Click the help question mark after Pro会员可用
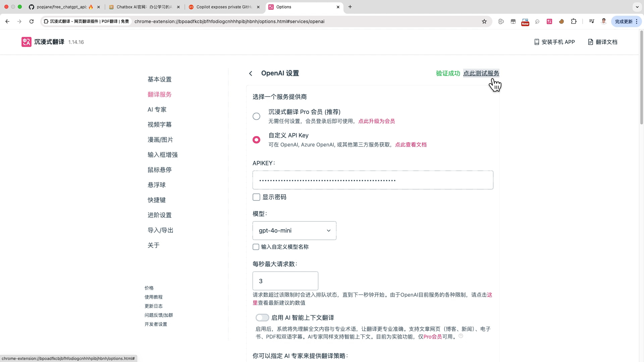 click(461, 336)
